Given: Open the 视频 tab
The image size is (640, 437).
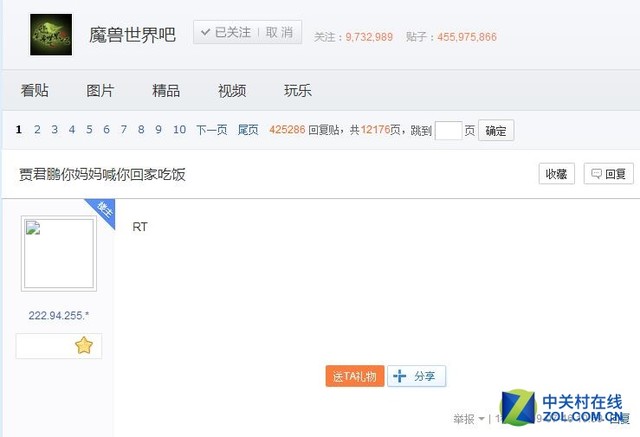Looking at the screenshot, I should (232, 91).
